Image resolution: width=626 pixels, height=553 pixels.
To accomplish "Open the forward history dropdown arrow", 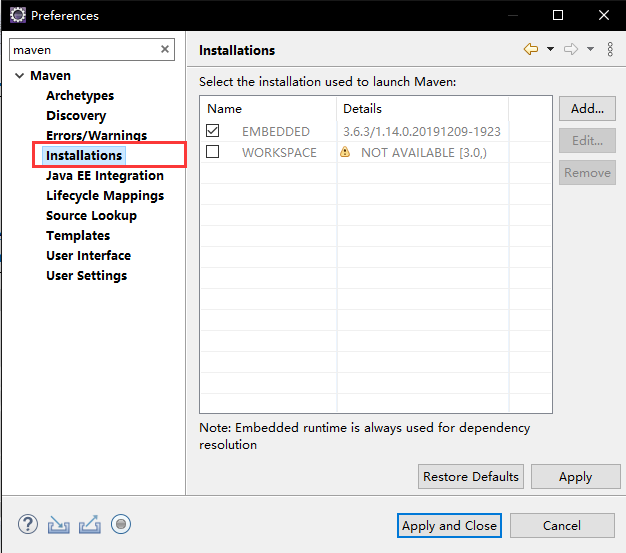I will 590,49.
